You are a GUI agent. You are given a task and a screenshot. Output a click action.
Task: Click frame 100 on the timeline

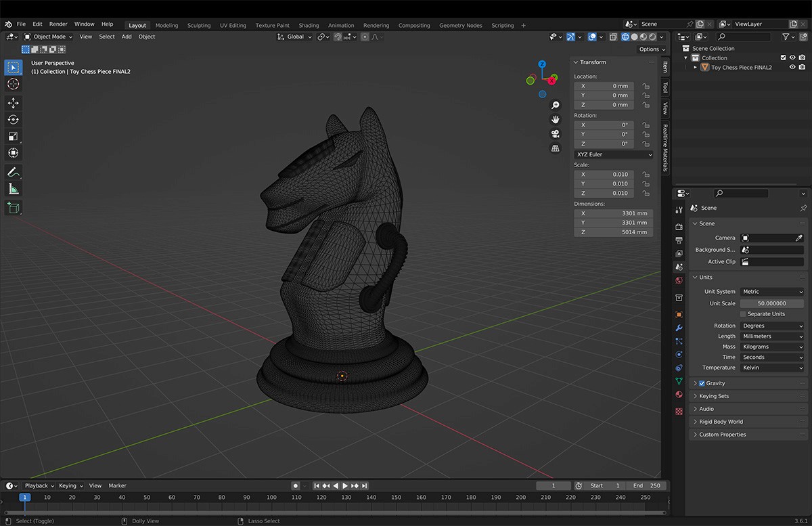click(x=271, y=498)
